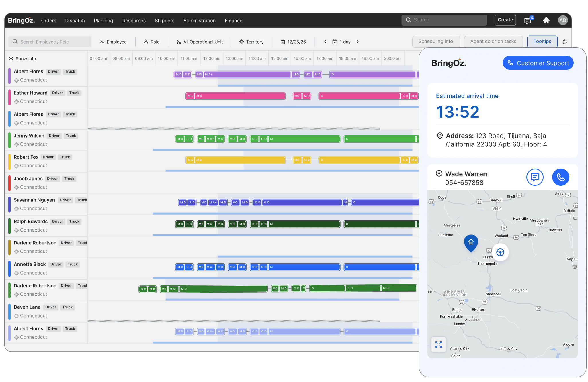Click Esther Howard's pink color bar
The height and width of the screenshot is (382, 588).
coord(9,97)
